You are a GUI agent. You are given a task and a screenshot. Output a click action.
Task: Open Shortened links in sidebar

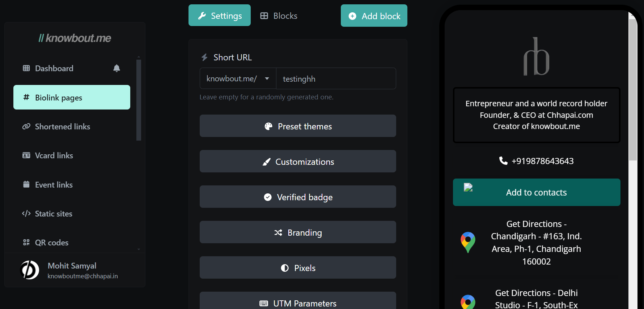(62, 126)
